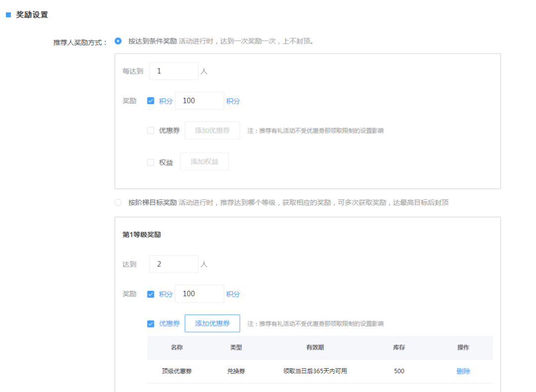Click the 每达到 people count input field
This screenshot has height=392, width=536.
(174, 71)
